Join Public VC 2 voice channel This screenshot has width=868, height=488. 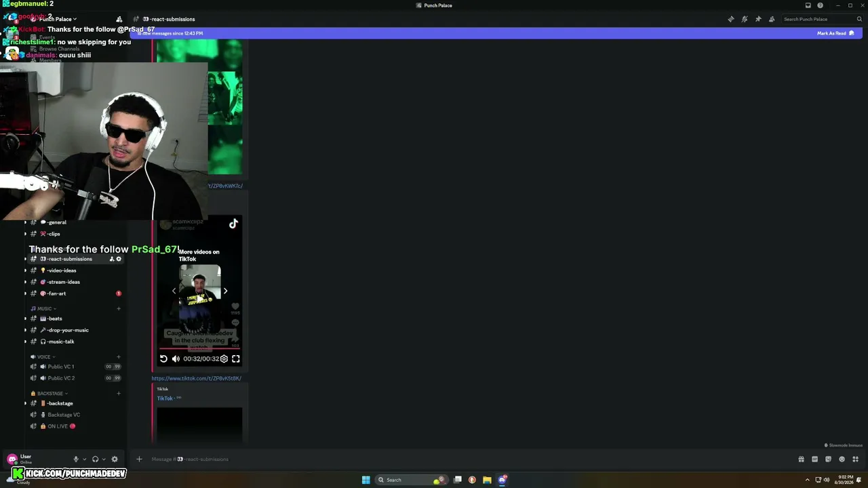click(x=75, y=378)
